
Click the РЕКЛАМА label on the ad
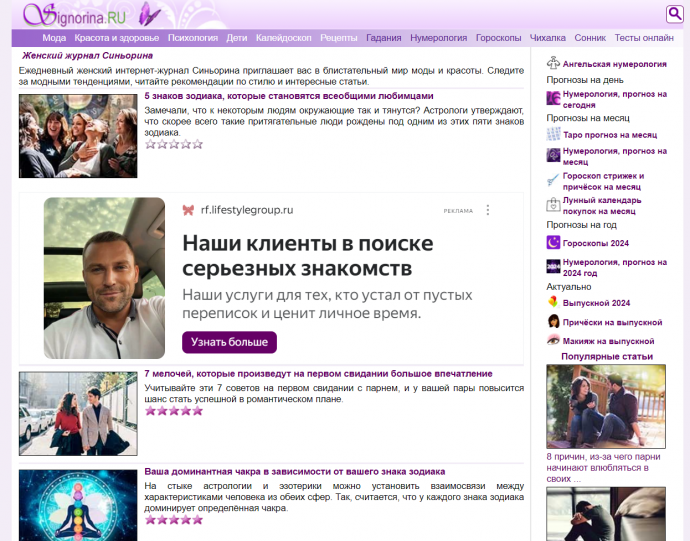click(458, 211)
